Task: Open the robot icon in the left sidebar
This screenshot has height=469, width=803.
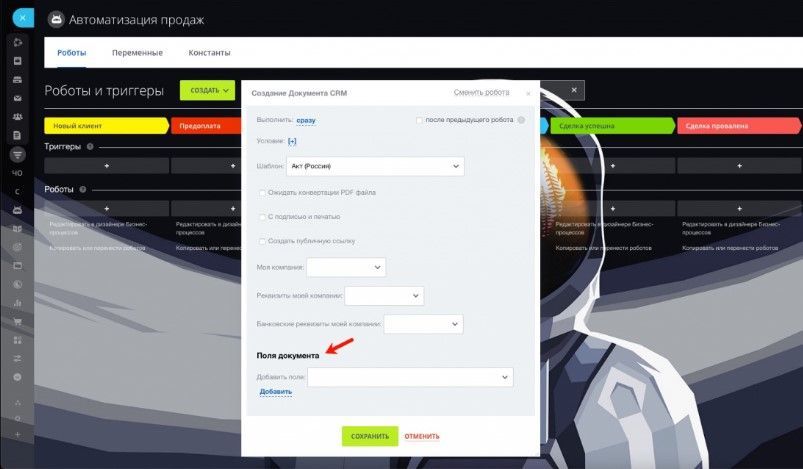Action: (17, 210)
